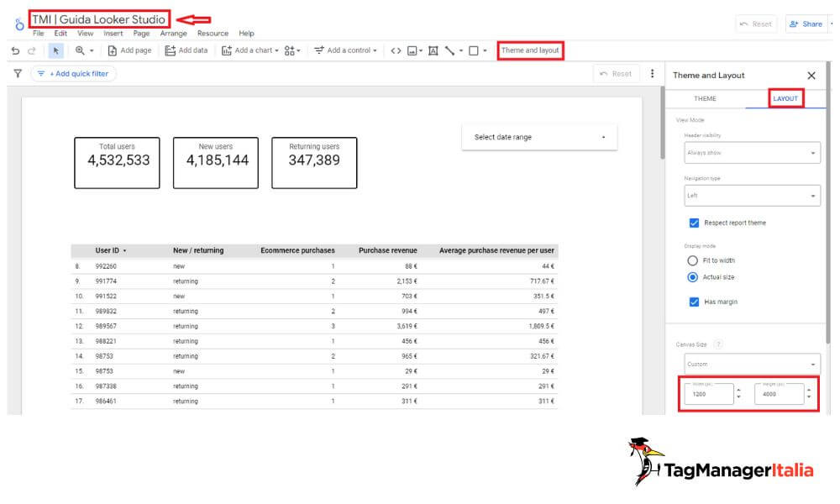Open Theme and layout panel
Image resolution: width=840 pixels, height=504 pixels.
pyautogui.click(x=530, y=50)
